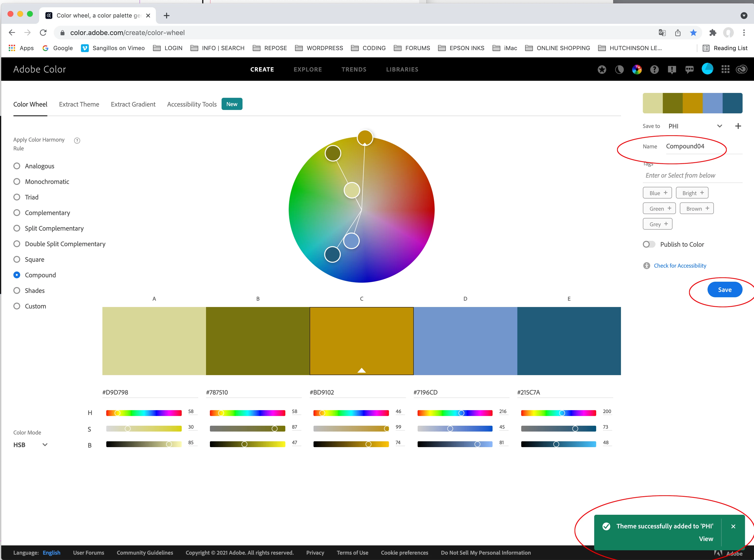The height and width of the screenshot is (560, 754).
Task: Switch to the Extract Theme tab
Action: click(x=79, y=104)
